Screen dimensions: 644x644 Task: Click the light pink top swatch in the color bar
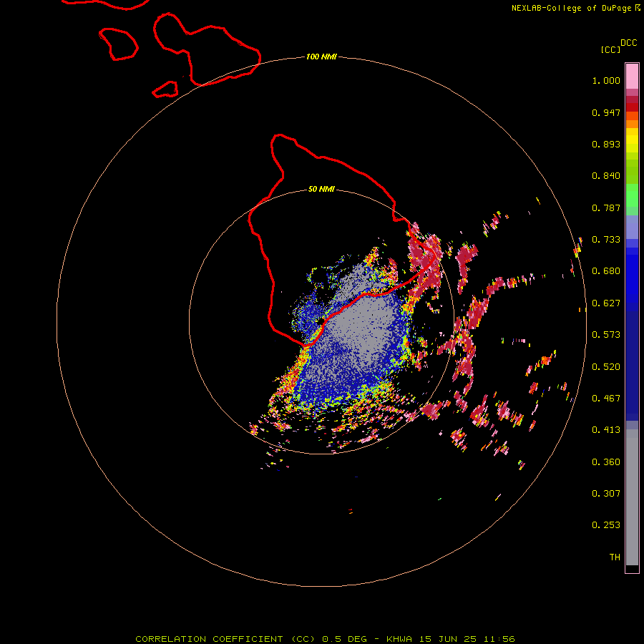click(x=632, y=77)
